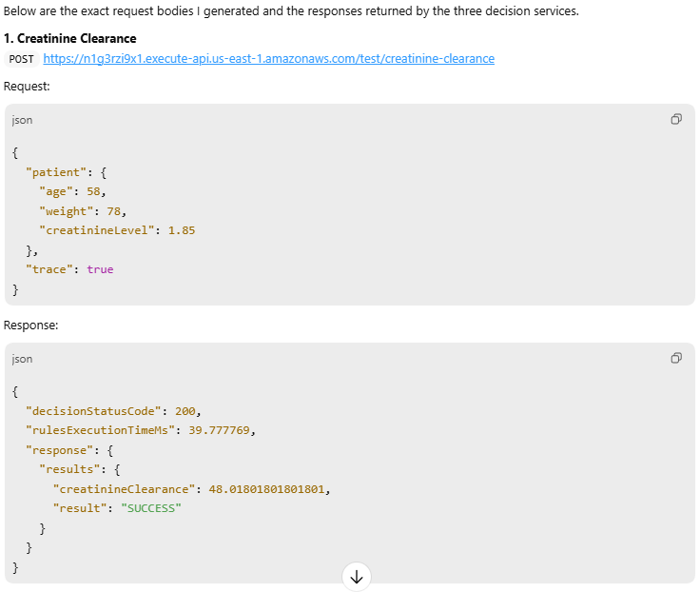The height and width of the screenshot is (592, 700).
Task: Copy the response JSON code block
Action: click(x=676, y=358)
